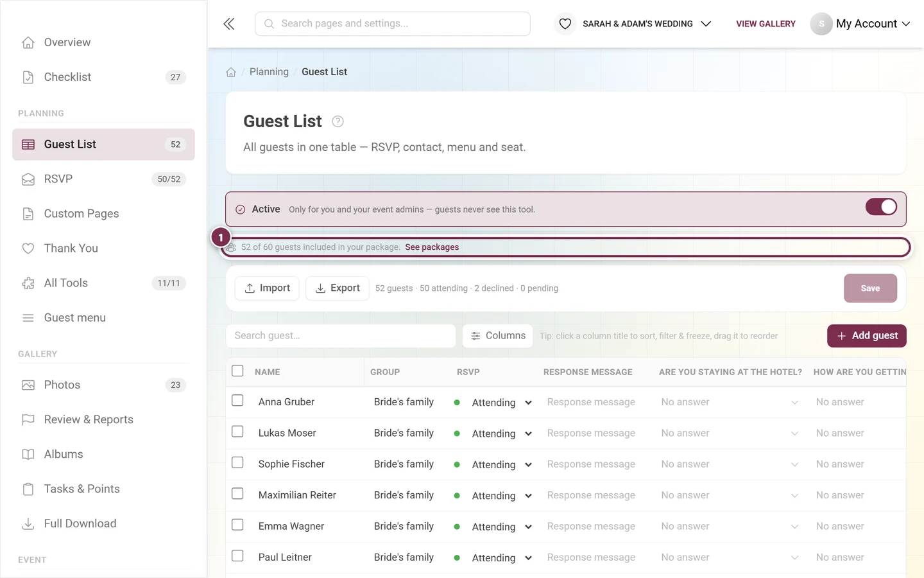Open Paul Leitner's hotel answer dropdown
This screenshot has width=924, height=578.
(730, 557)
